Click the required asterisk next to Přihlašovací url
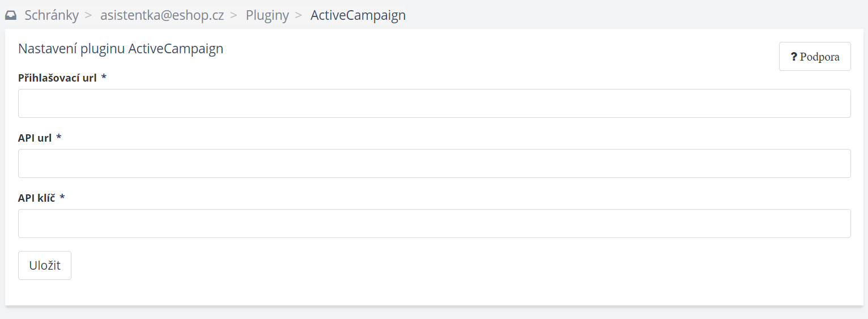Image resolution: width=868 pixels, height=319 pixels. pos(104,78)
